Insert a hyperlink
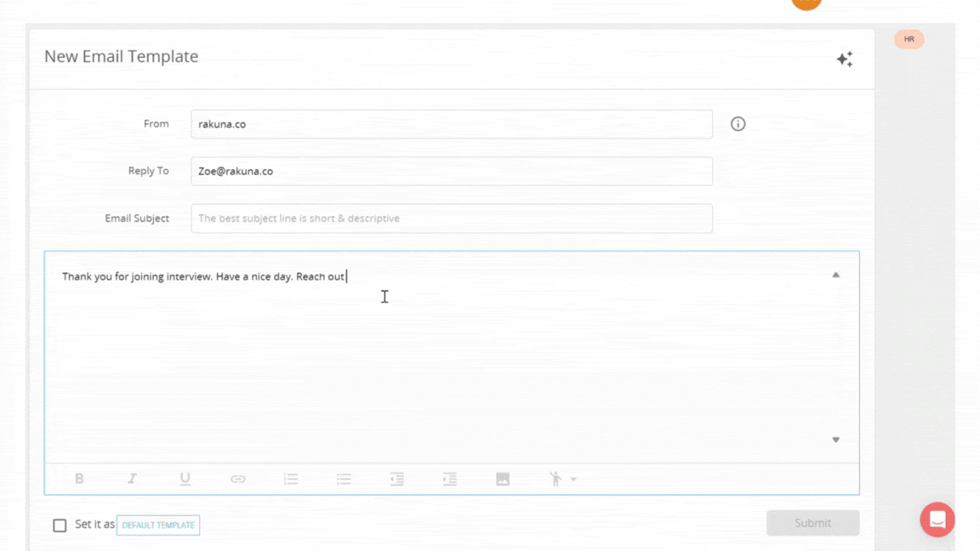Viewport: 980px width, 551px height. pos(237,478)
